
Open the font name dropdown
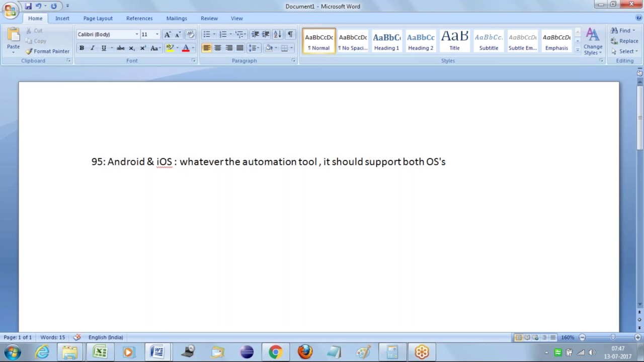[x=137, y=34]
